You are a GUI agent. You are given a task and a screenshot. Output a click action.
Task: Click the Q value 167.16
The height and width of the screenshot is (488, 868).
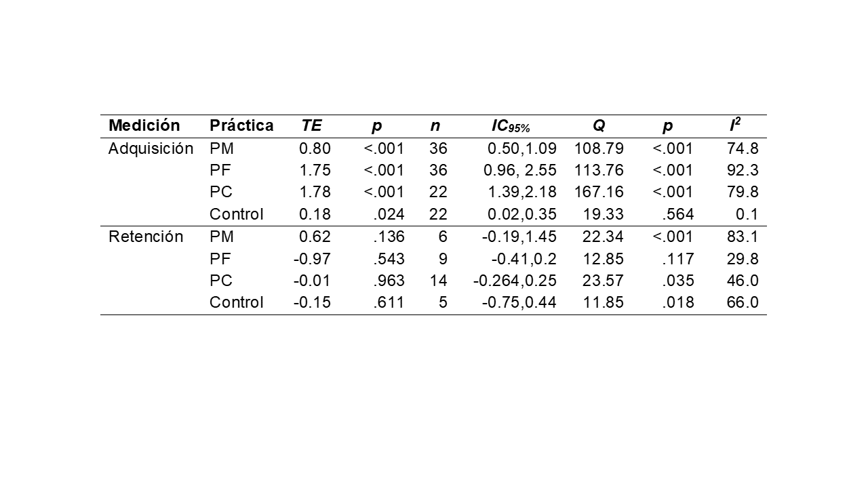click(x=599, y=192)
